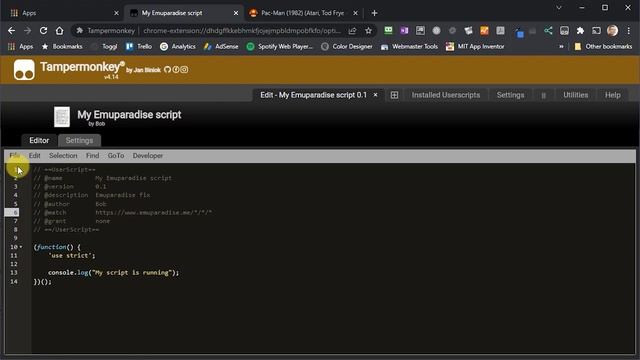Viewport: 640px width, 360px height.
Task: Open Spotify Web Player bookmark
Action: 280,47
